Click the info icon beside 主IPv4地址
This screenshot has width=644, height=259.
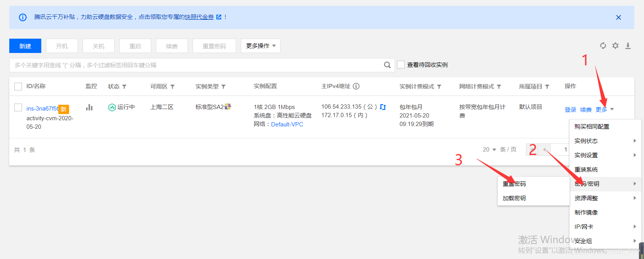(x=356, y=86)
